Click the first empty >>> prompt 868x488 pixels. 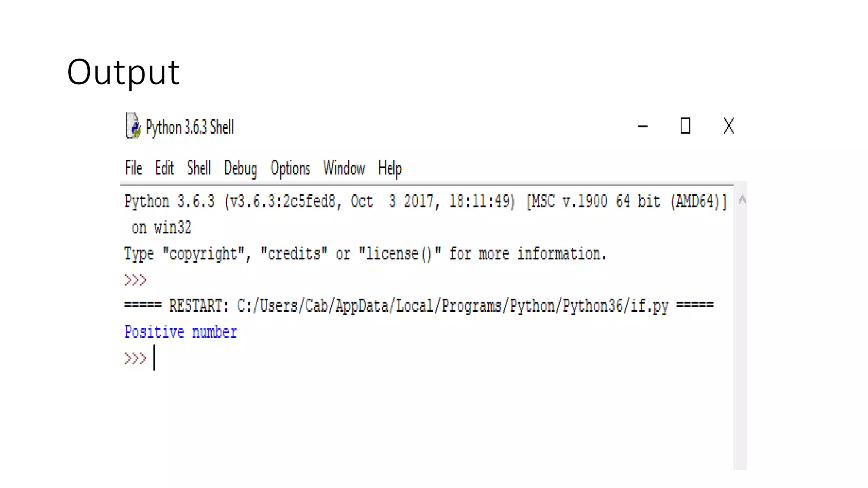[135, 280]
